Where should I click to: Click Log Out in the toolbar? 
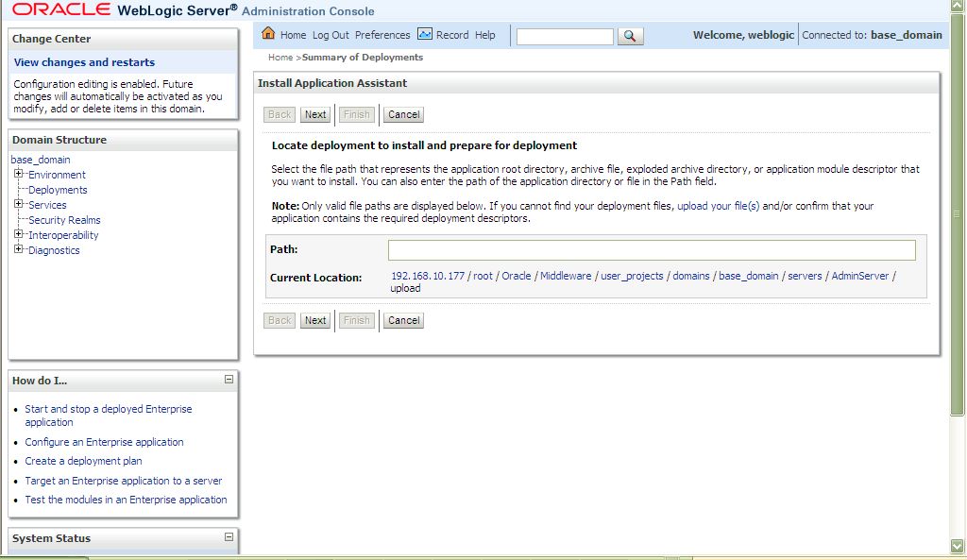click(x=331, y=35)
